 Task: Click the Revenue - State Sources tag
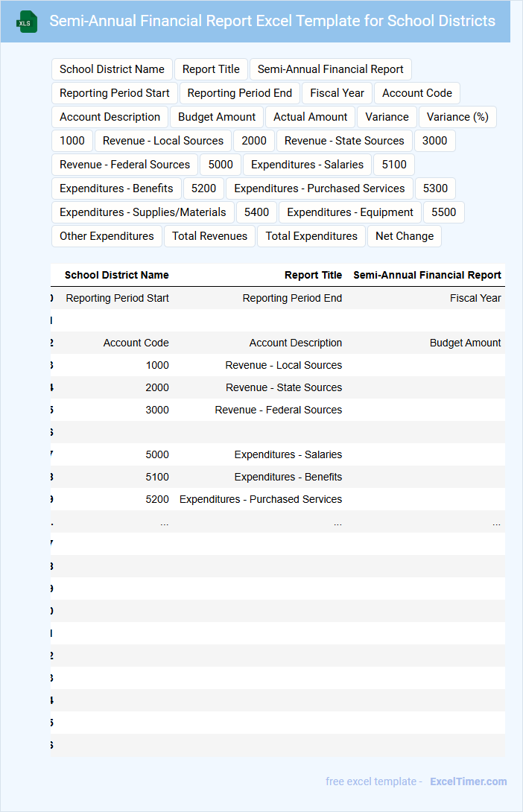[344, 141]
